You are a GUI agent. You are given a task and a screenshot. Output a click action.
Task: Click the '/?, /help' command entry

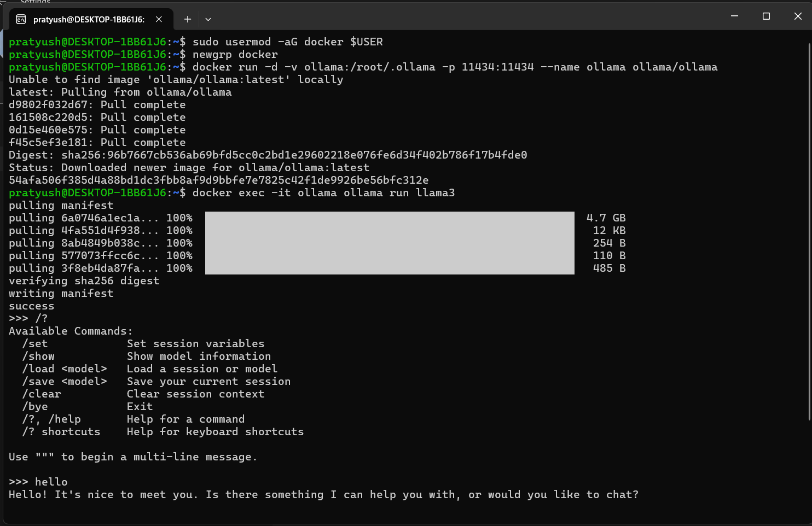click(51, 419)
